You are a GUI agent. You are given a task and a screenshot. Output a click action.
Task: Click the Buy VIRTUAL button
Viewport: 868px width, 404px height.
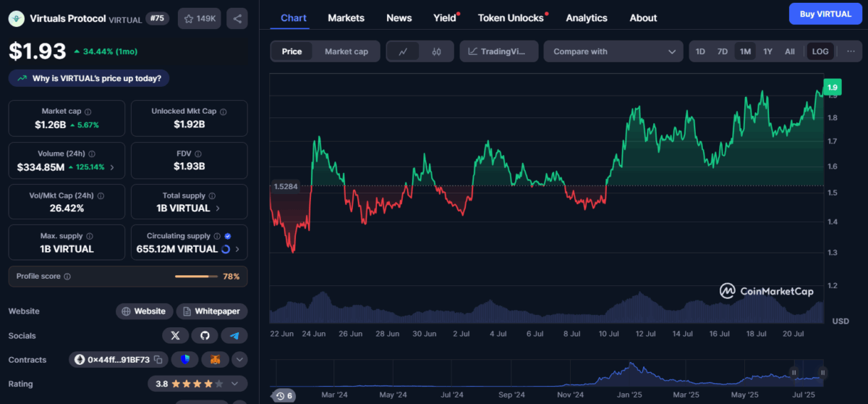click(x=825, y=14)
